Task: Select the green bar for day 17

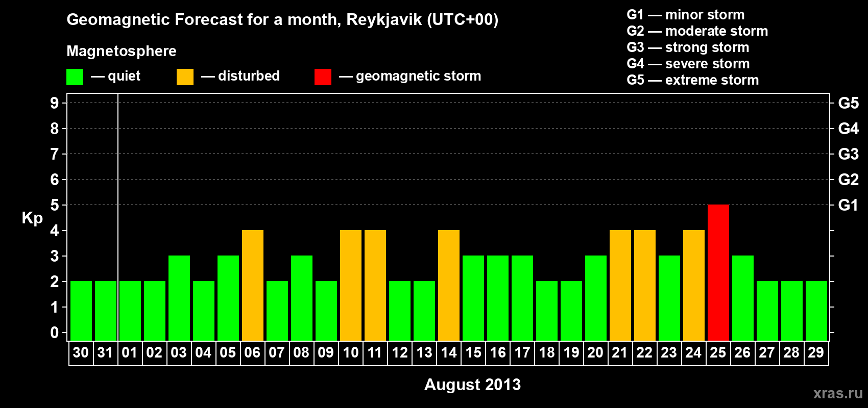Action: (522, 298)
